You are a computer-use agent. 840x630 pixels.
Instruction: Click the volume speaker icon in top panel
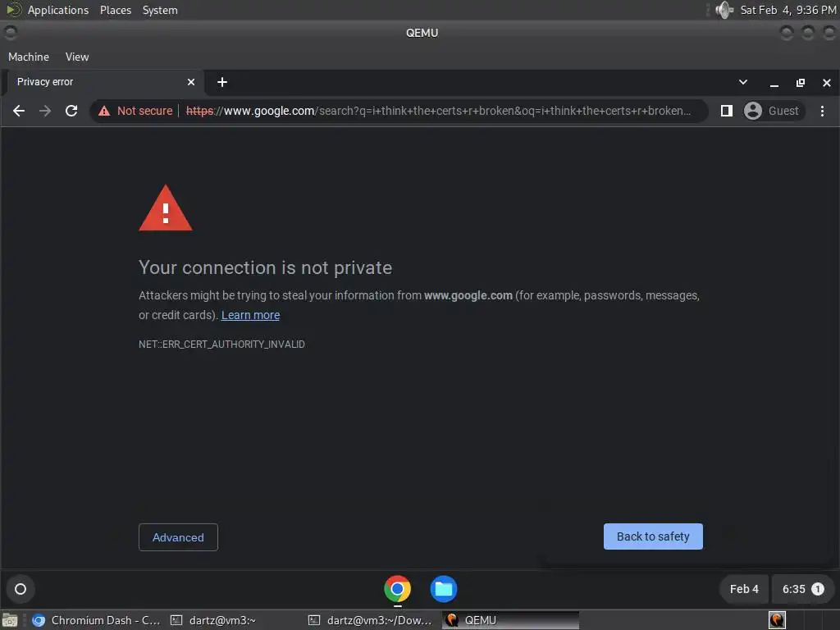(x=724, y=10)
